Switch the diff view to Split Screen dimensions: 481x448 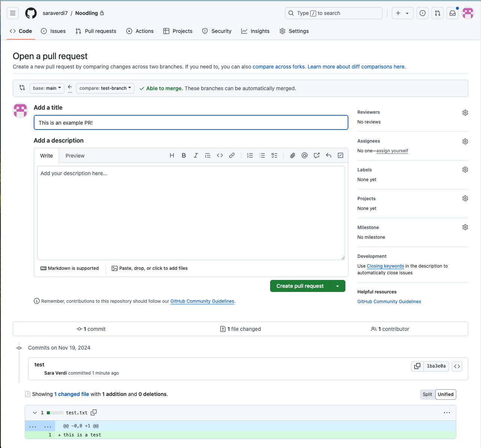(x=427, y=394)
